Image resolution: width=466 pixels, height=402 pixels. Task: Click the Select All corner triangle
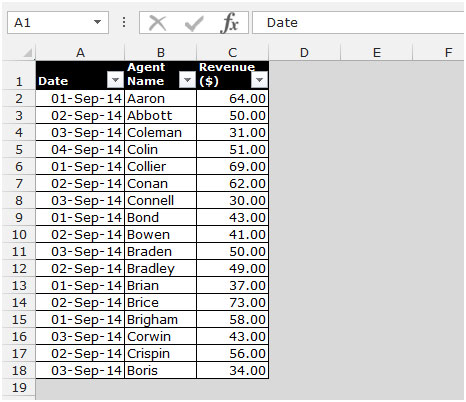pyautogui.click(x=28, y=53)
